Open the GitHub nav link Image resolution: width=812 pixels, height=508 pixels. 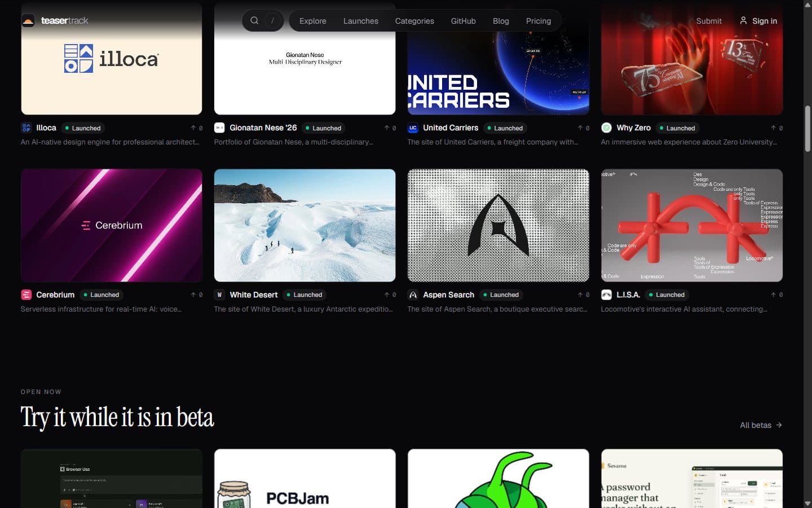pos(464,21)
